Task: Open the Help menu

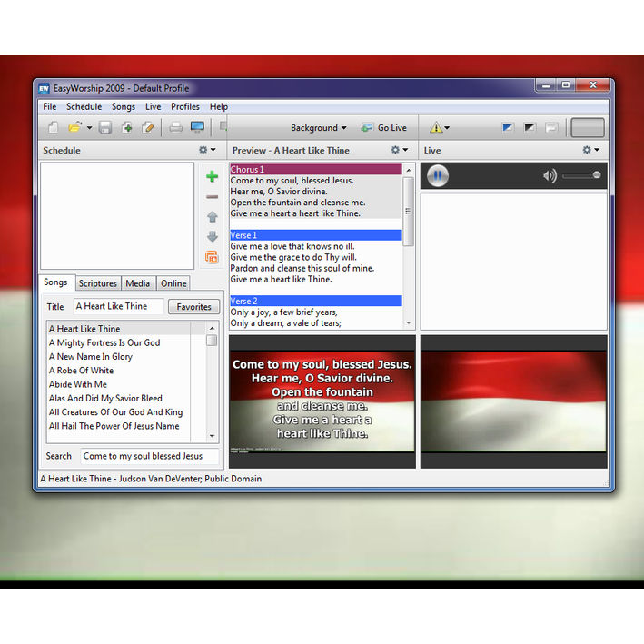Action: [219, 107]
